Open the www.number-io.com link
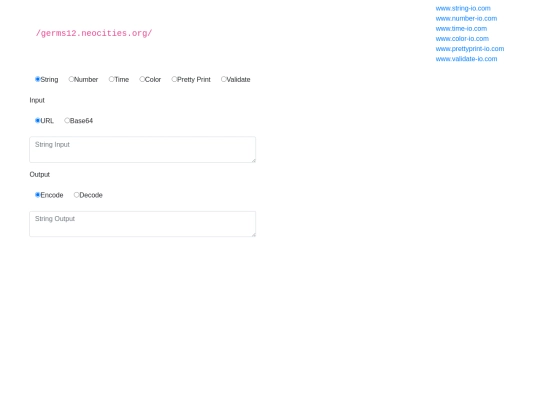The image size is (540, 405). tap(466, 18)
